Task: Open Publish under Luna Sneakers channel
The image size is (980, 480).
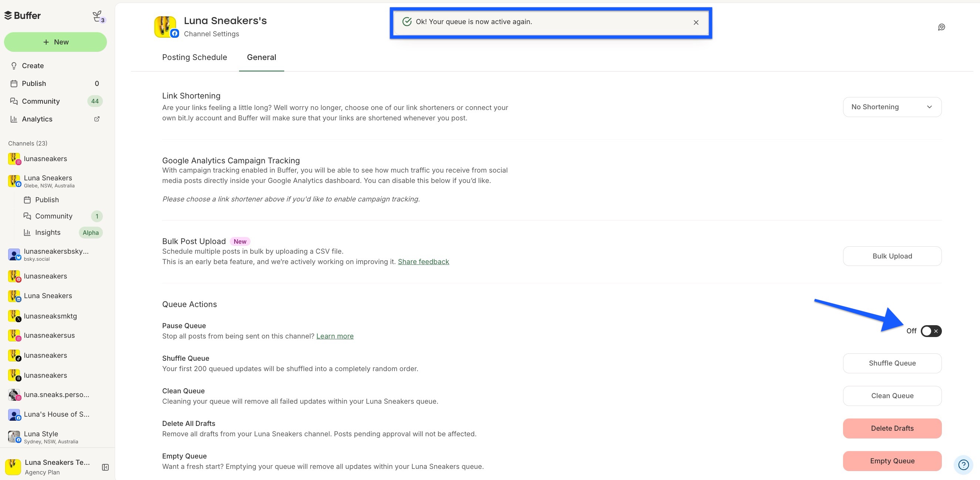Action: click(63, 200)
